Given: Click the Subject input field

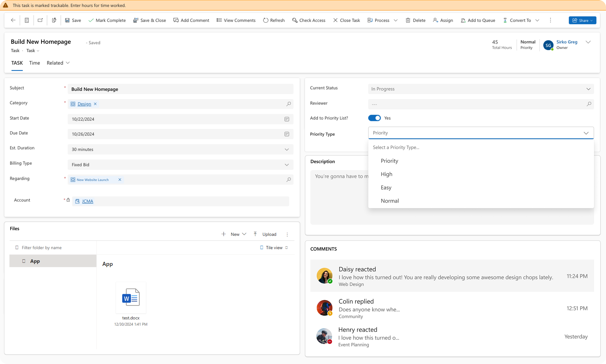Looking at the screenshot, I should pos(180,89).
